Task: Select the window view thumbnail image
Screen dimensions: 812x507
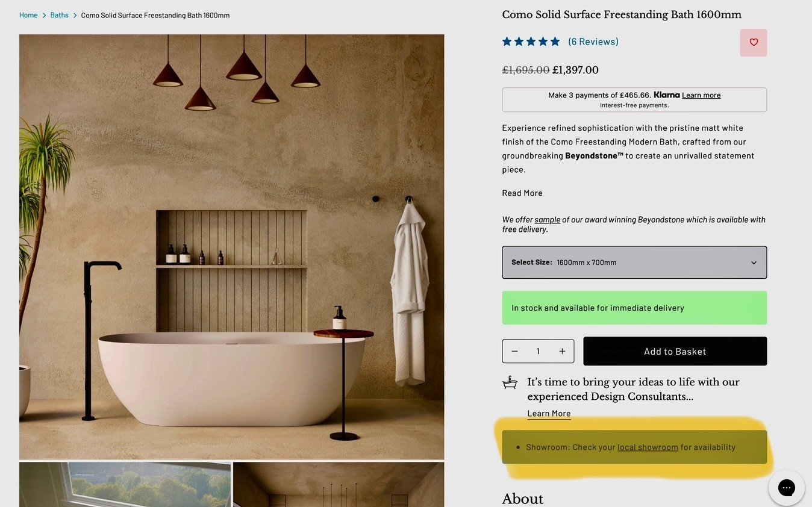Action: pos(125,484)
